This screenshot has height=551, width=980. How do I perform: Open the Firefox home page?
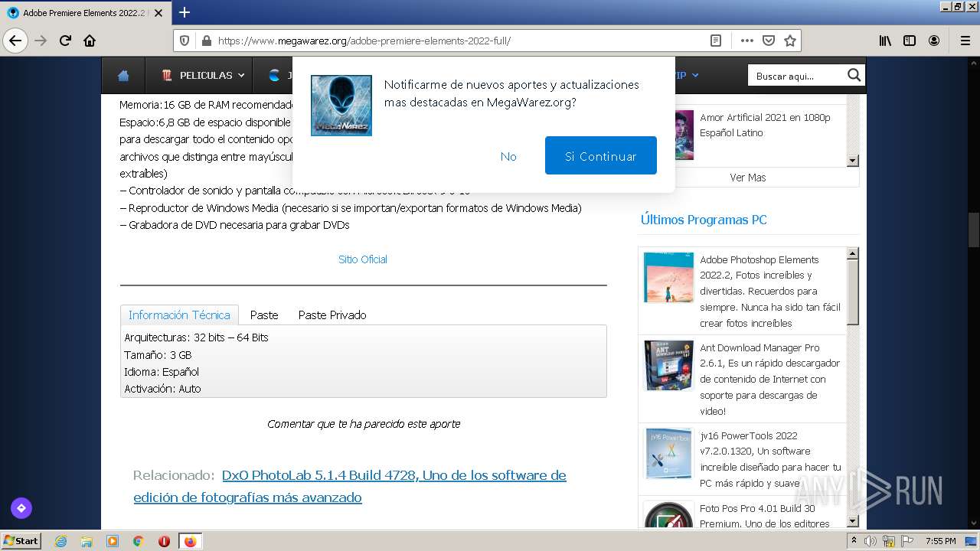point(90,41)
